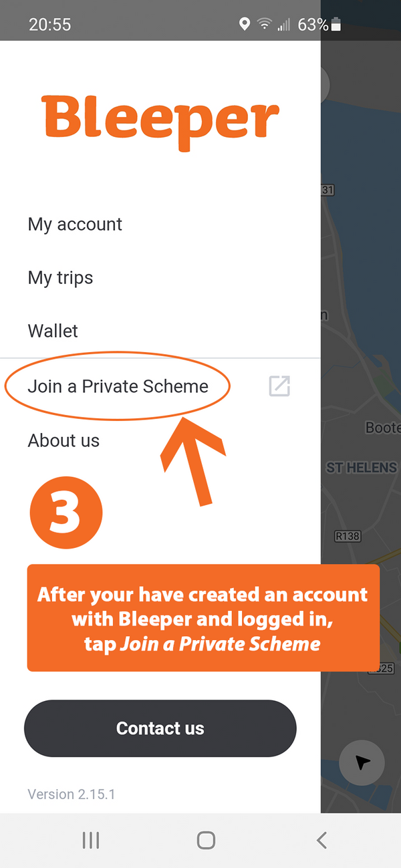The image size is (401, 868).
Task: Tap the Android home button
Action: 207,840
